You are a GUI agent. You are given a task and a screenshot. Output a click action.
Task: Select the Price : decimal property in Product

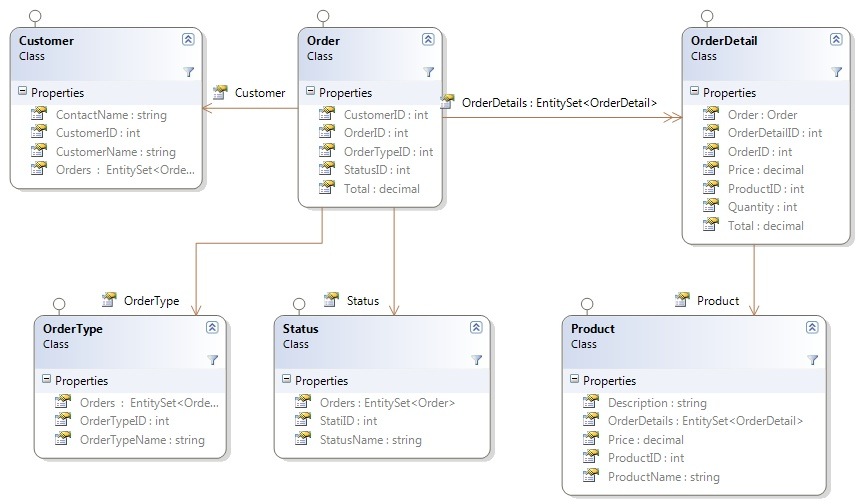pyautogui.click(x=646, y=439)
